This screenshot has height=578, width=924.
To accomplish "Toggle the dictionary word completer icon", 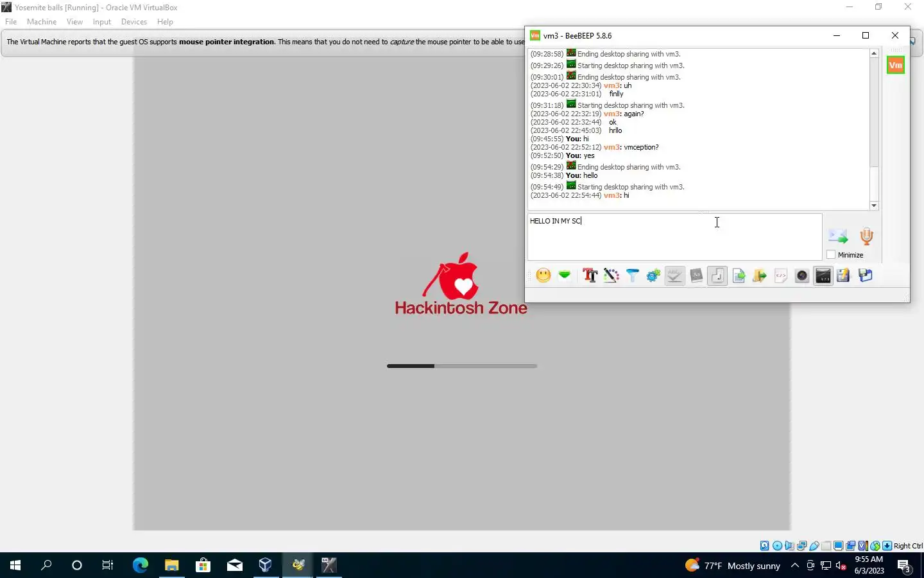I will tap(696, 276).
